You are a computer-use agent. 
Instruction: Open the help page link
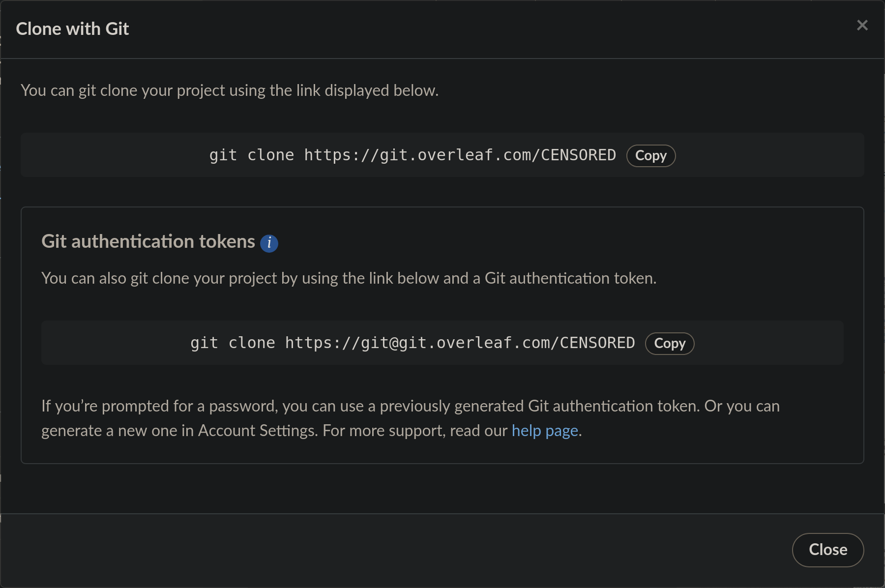(x=545, y=431)
